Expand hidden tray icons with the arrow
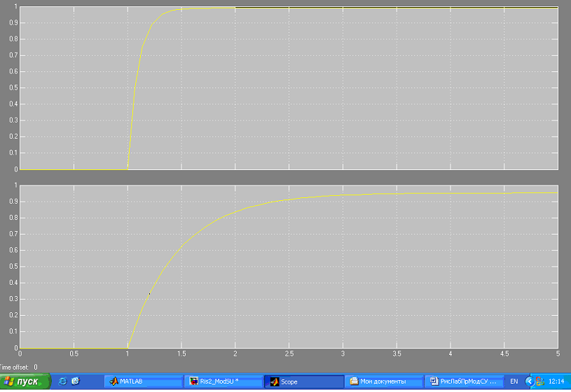Image resolution: width=571 pixels, height=392 pixels. [x=530, y=381]
